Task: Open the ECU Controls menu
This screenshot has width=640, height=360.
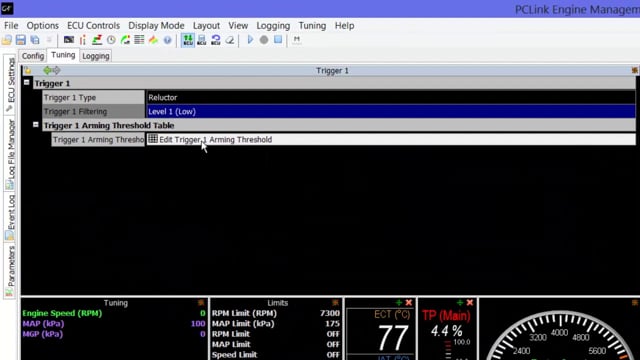Action: (x=93, y=25)
